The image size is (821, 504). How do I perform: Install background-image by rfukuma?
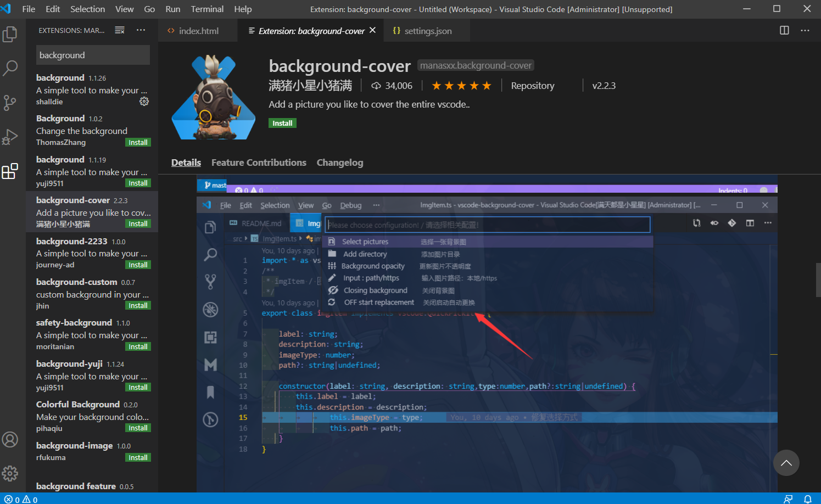[x=138, y=457]
